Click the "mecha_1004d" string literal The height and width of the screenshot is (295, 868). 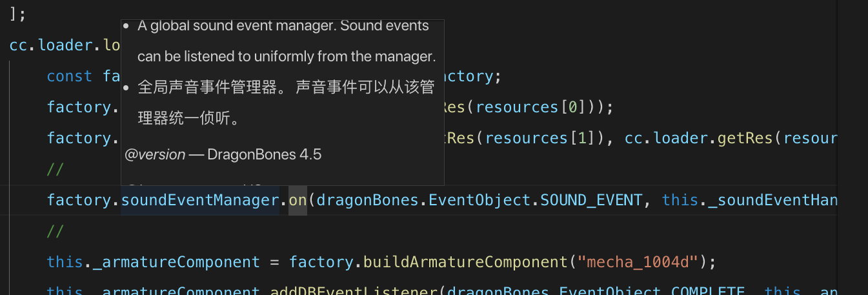point(638,262)
